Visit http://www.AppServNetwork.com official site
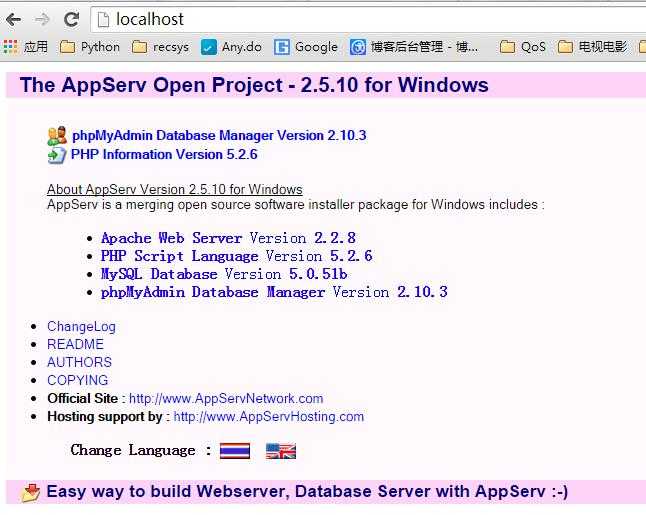The width and height of the screenshot is (646, 515). click(x=226, y=399)
